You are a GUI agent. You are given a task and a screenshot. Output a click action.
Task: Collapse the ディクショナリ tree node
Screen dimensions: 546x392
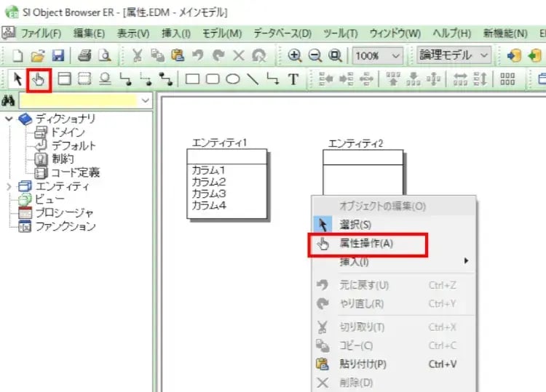pyautogui.click(x=9, y=119)
